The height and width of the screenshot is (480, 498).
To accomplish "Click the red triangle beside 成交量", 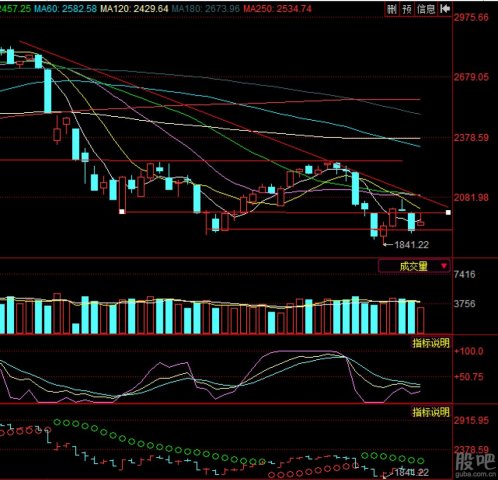I will (444, 266).
